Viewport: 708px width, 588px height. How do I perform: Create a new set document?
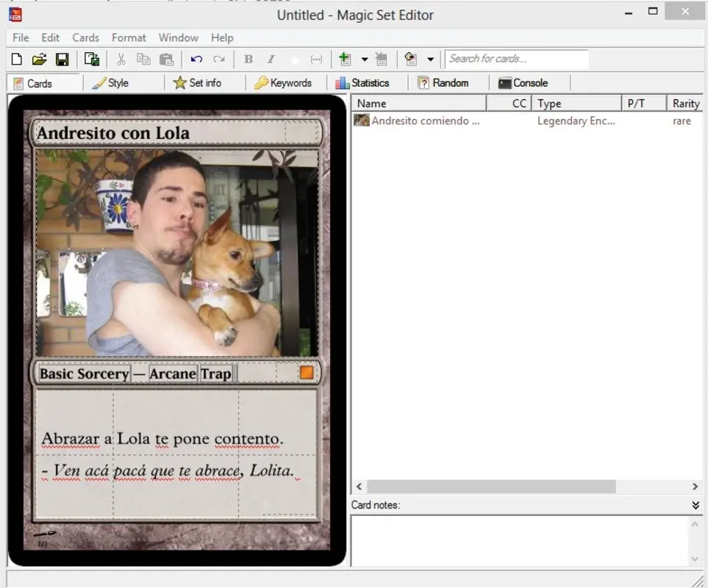(16, 60)
